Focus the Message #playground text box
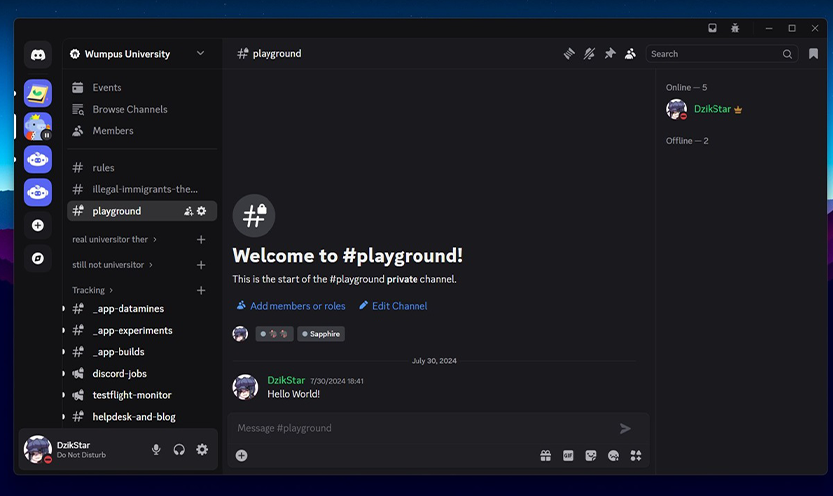Image resolution: width=833 pixels, height=496 pixels. [425, 428]
